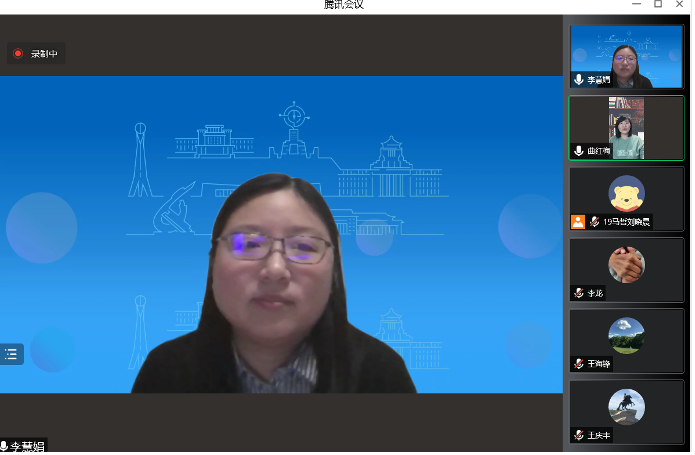The width and height of the screenshot is (695, 455).
Task: Click the mic icon on top-right video tile
Action: (x=579, y=80)
